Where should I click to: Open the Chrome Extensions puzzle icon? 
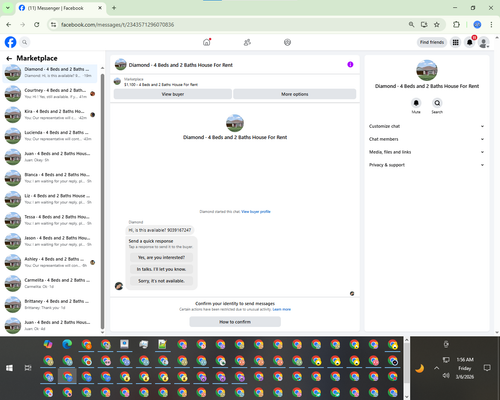pyautogui.click(x=456, y=25)
